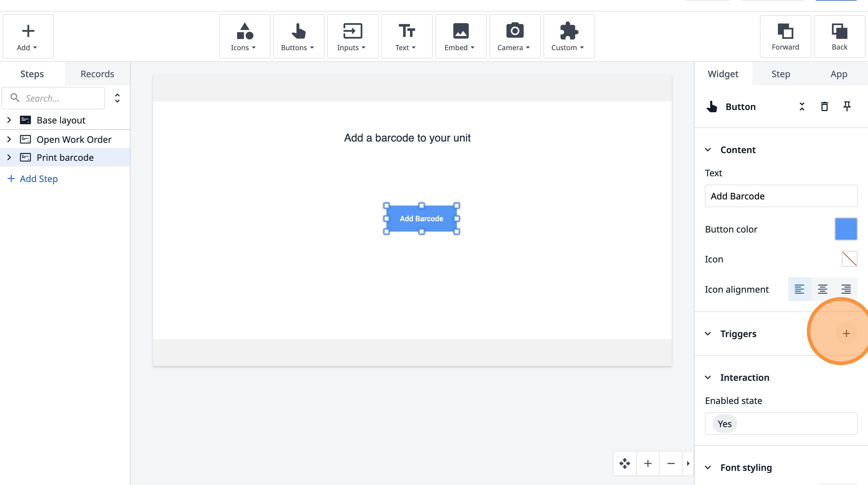This screenshot has width=868, height=485.
Task: Open the Buttons dropdown in toolbar
Action: pos(299,36)
